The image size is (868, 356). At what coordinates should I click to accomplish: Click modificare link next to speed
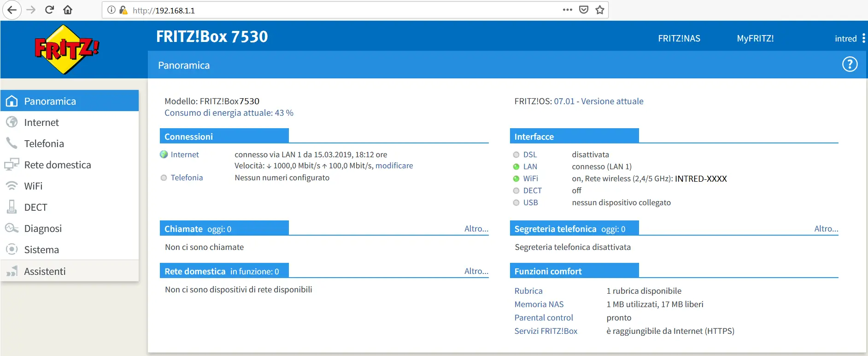pos(394,166)
